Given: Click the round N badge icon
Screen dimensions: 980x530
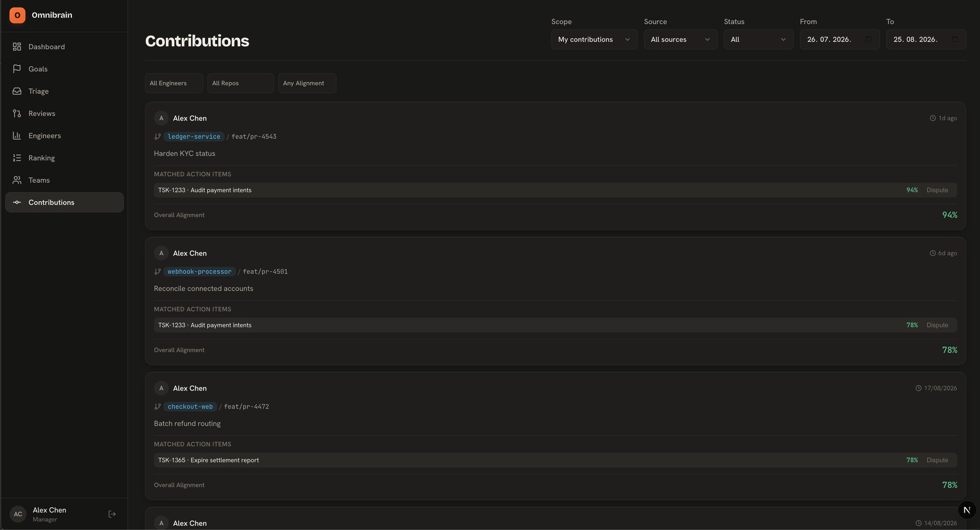Looking at the screenshot, I should [966, 510].
